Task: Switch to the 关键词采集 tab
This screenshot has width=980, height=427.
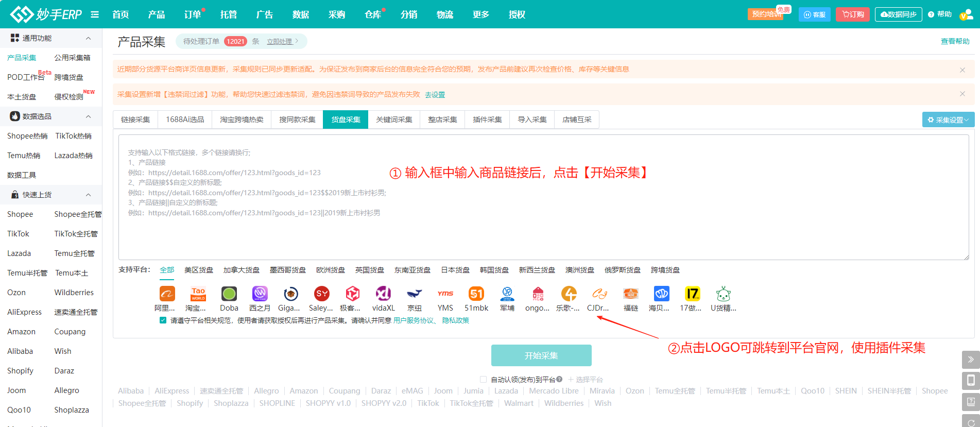Action: [x=394, y=119]
